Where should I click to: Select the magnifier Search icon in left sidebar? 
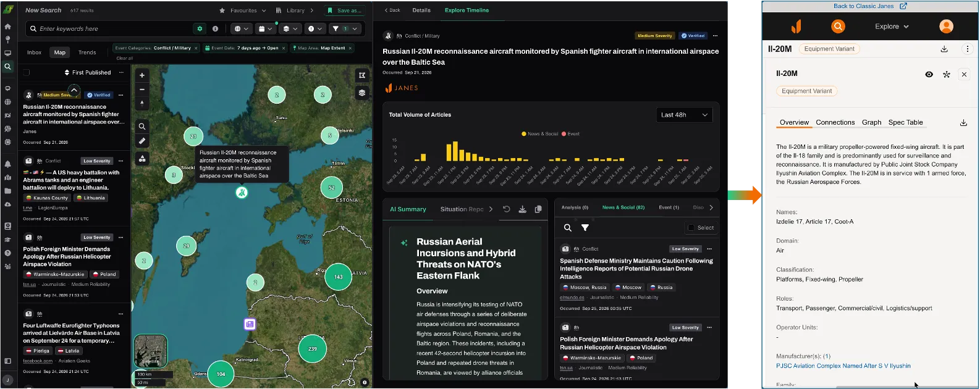click(x=7, y=67)
